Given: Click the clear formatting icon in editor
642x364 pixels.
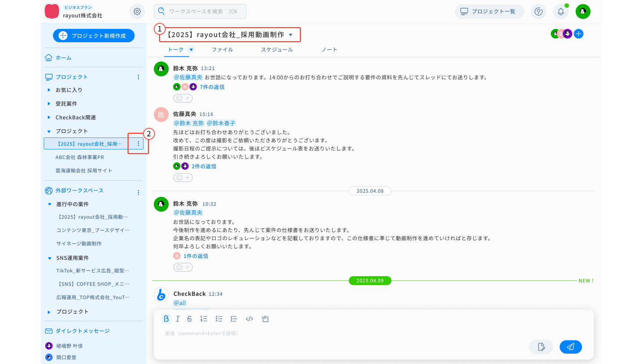Looking at the screenshot, I should pos(265,319).
